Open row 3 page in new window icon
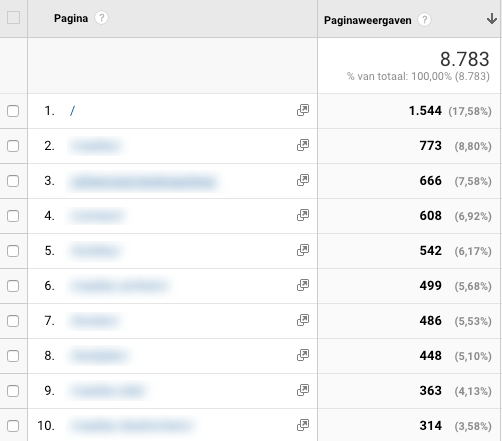The width and height of the screenshot is (502, 441). pos(303,180)
